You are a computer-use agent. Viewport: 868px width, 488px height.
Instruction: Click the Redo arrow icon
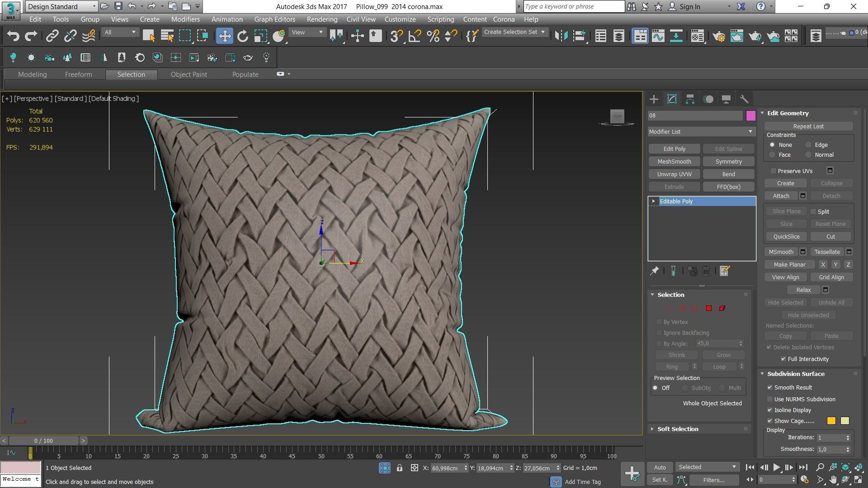tap(31, 36)
